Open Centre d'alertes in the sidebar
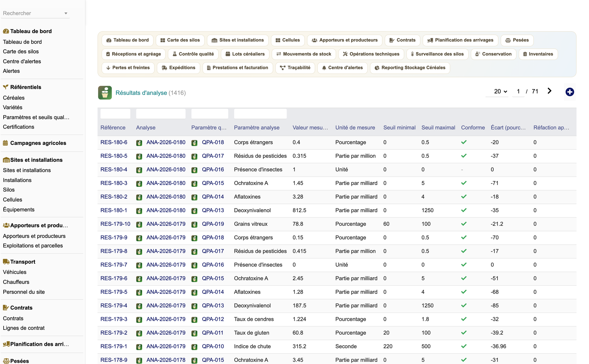Viewport: 589px width, 364px height. [22, 61]
